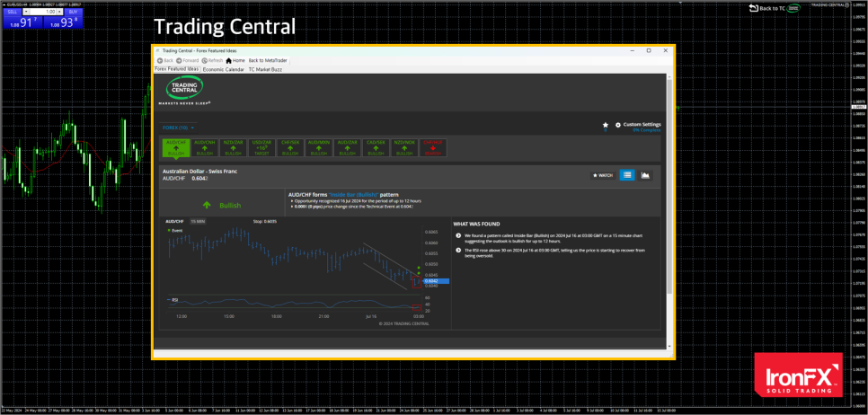Select the CHF/HUF bearish idea tile
This screenshot has height=415, width=868.
pos(433,147)
